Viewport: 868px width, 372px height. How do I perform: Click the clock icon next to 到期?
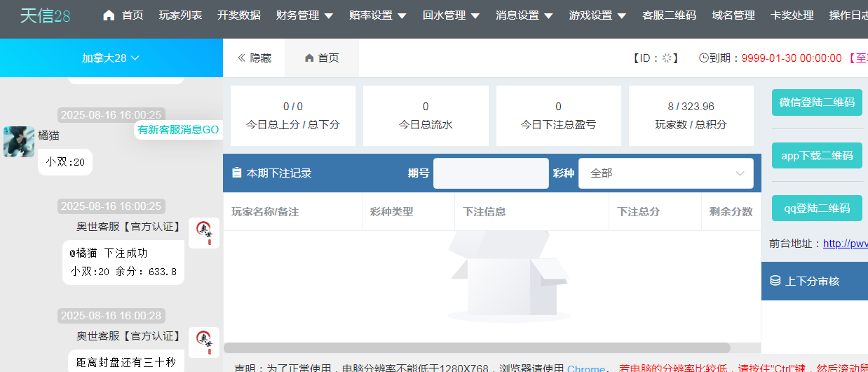click(703, 58)
